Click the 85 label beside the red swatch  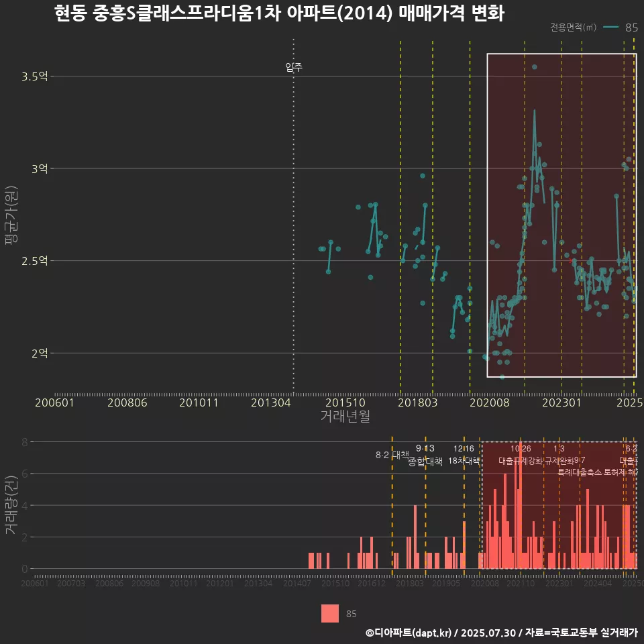[351, 614]
